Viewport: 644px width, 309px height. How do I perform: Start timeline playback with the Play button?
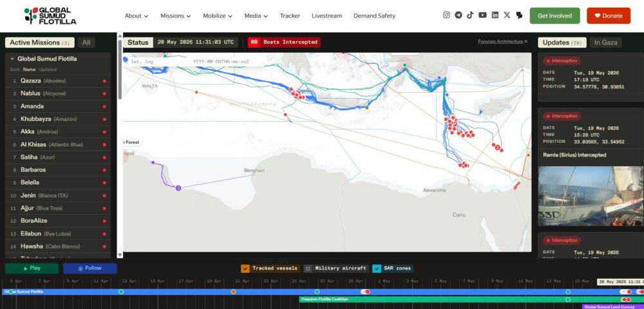pos(32,268)
